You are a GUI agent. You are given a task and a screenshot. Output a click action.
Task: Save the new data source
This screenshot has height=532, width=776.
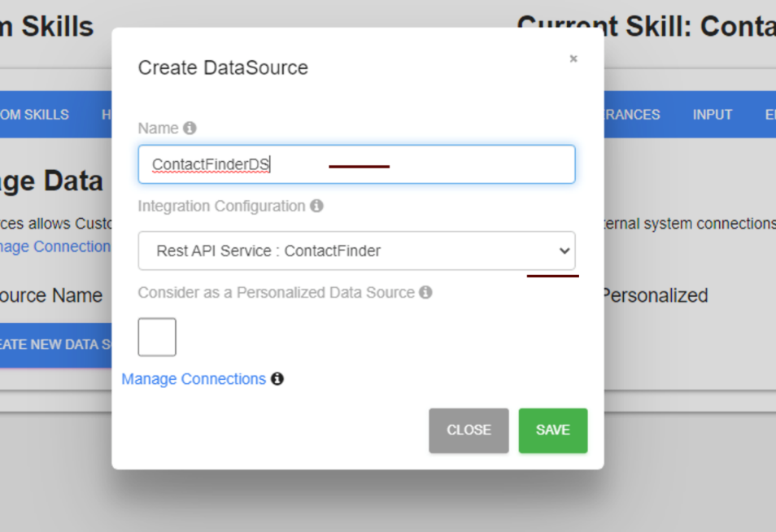click(552, 430)
